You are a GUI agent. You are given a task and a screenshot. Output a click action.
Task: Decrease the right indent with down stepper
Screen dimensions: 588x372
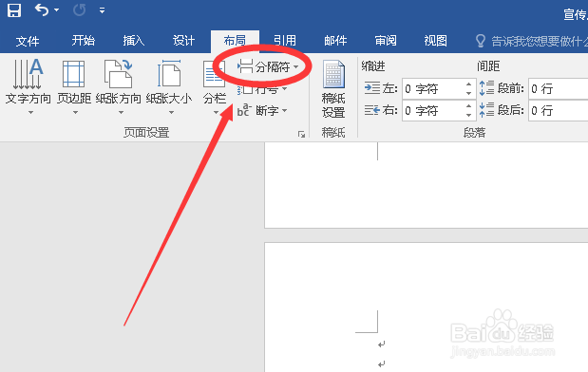(468, 115)
